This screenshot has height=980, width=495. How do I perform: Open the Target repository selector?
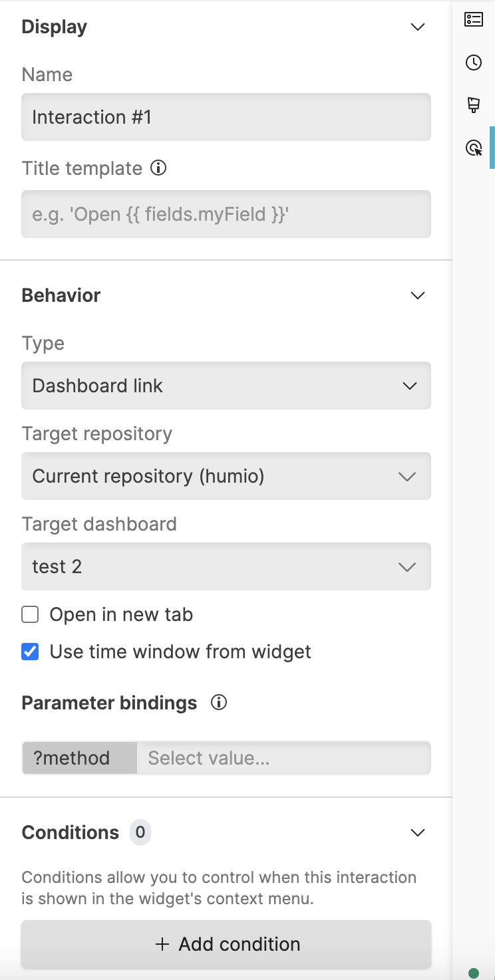pyautogui.click(x=226, y=476)
